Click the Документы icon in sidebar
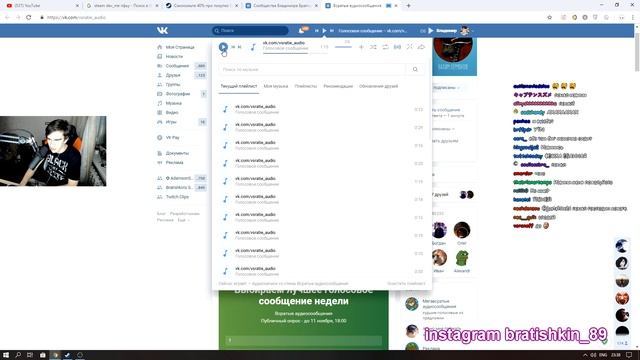This screenshot has height=360, width=640. click(160, 153)
